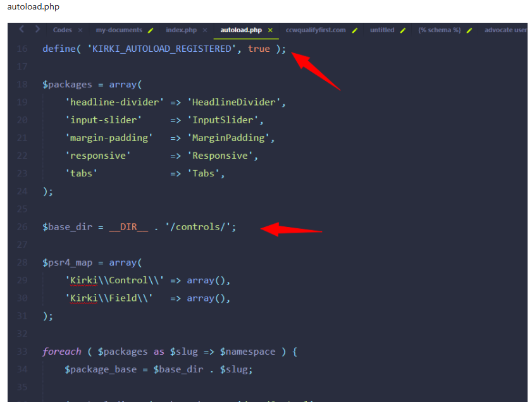Screen dimensions: 532x404
Task: Close the autoload.php tab
Action: (270, 30)
